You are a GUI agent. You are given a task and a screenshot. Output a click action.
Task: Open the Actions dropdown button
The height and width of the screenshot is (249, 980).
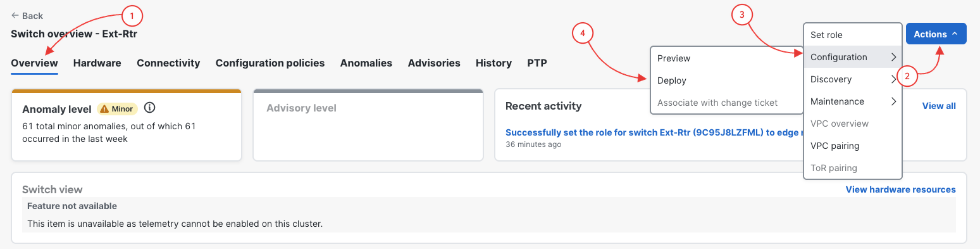coord(936,34)
